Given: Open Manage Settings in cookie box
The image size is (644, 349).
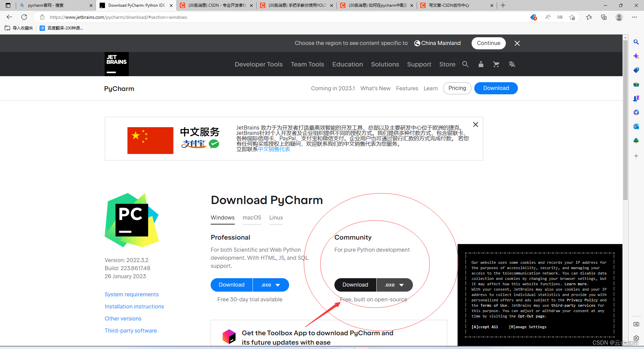Looking at the screenshot, I should coord(528,327).
